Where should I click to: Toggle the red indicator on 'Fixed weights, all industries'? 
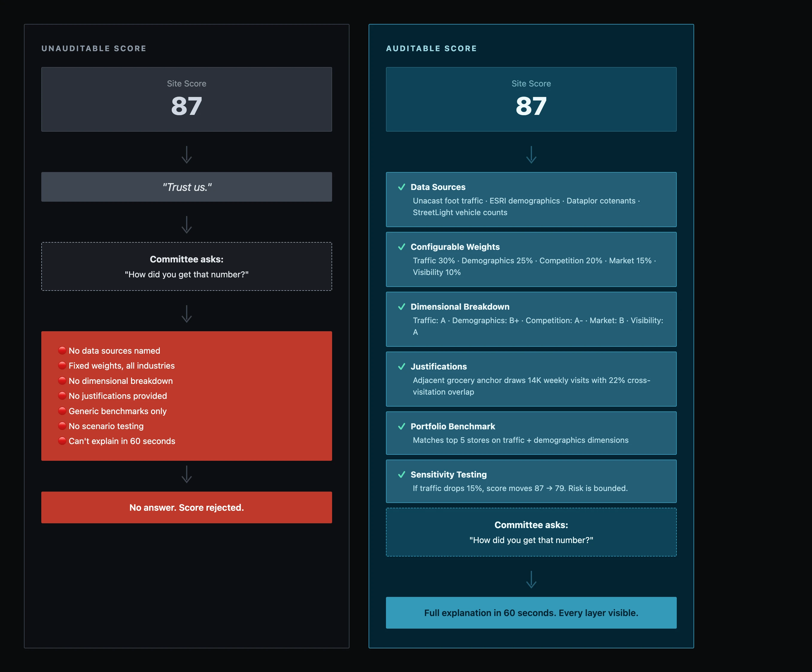pyautogui.click(x=62, y=365)
